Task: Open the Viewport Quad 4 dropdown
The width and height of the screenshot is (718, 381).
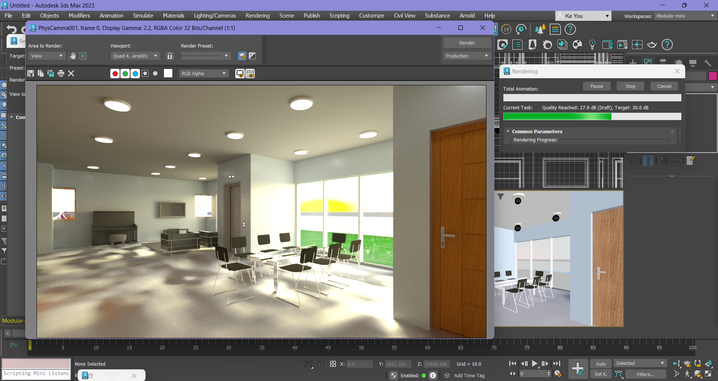Action: click(x=135, y=56)
